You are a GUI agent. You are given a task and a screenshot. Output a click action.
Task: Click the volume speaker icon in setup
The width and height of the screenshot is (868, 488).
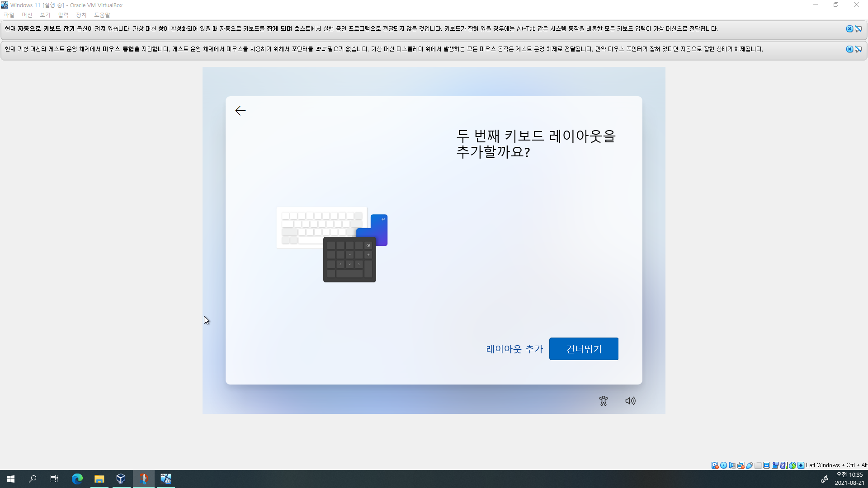(x=630, y=401)
